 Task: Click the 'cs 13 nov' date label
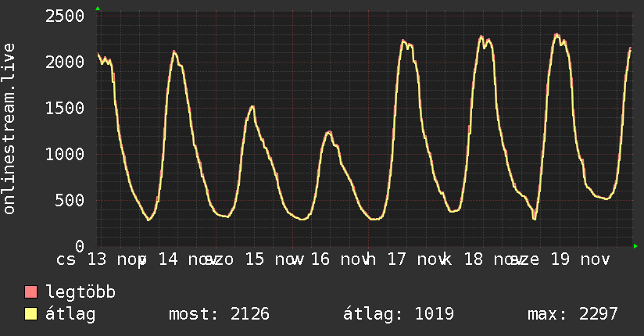pyautogui.click(x=100, y=259)
